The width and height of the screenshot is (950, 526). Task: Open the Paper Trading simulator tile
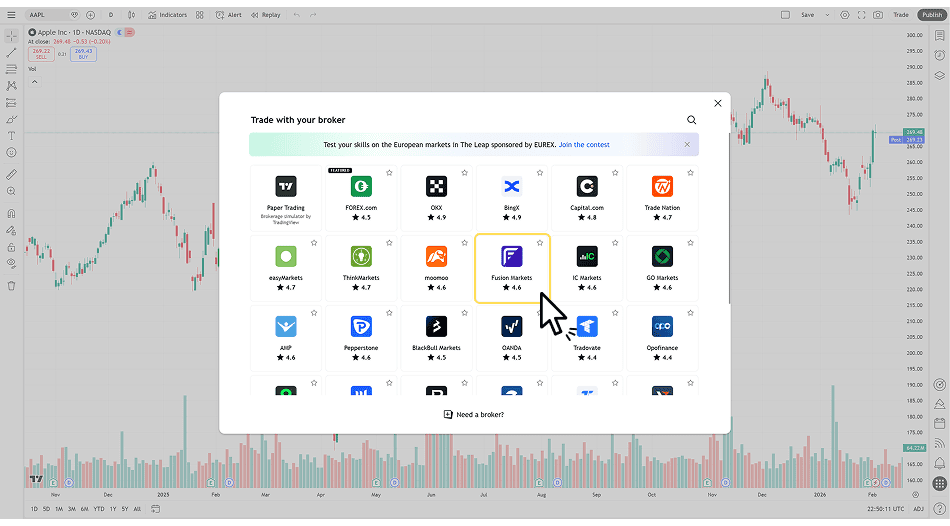point(286,196)
